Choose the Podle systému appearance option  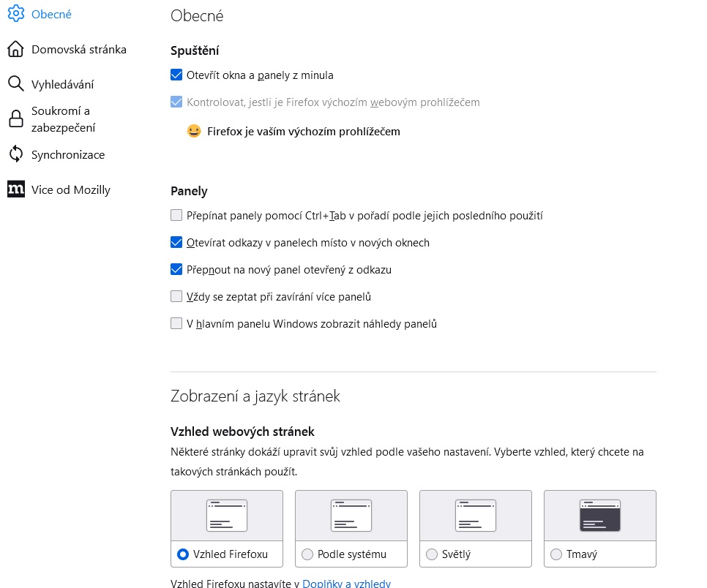pos(307,554)
